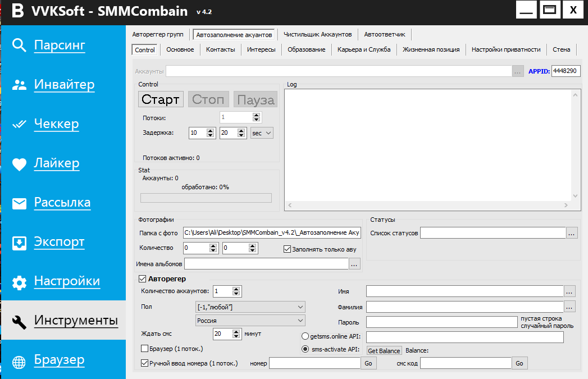
Task: Enable the Браузер (1 поток.) checkbox
Action: tap(145, 349)
